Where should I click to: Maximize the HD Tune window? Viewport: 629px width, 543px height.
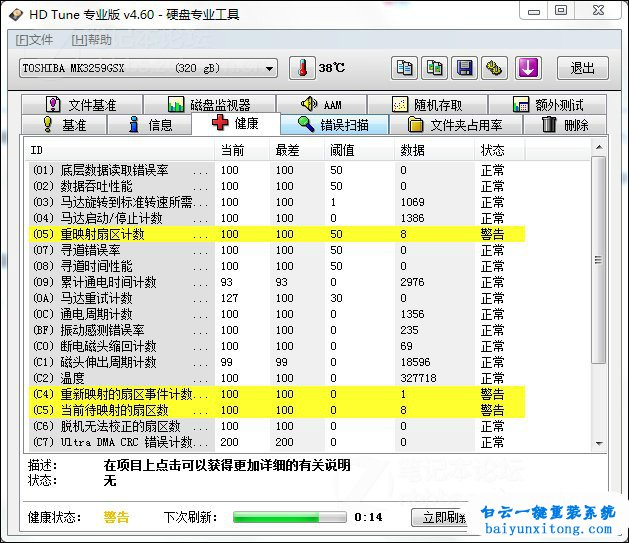[561, 11]
